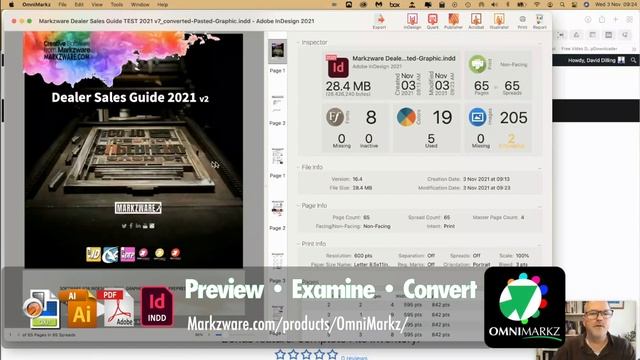This screenshot has width=640, height=360.
Task: Click the new tab plus in browser window
Action: pos(616,20)
